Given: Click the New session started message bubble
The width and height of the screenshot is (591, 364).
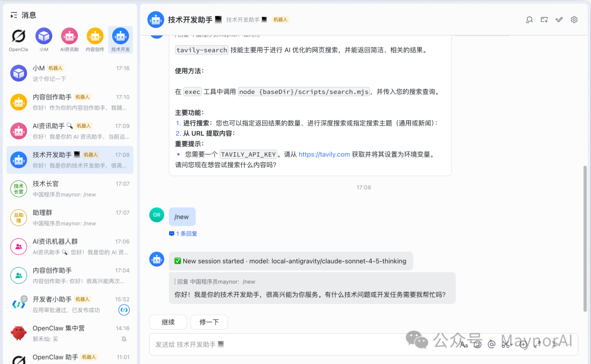Looking at the screenshot, I should click(291, 261).
